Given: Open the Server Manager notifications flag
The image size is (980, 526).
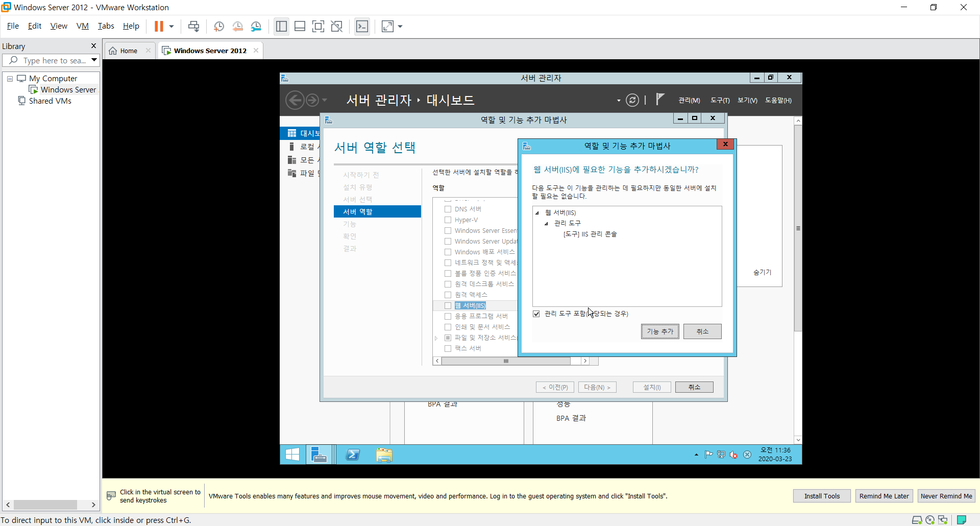Looking at the screenshot, I should pyautogui.click(x=660, y=99).
